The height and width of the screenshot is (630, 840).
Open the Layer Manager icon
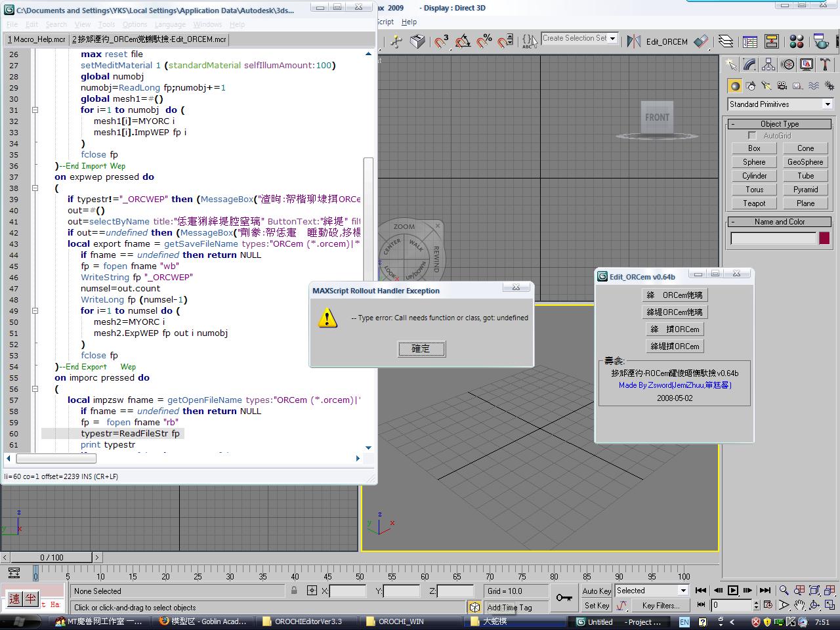[726, 41]
